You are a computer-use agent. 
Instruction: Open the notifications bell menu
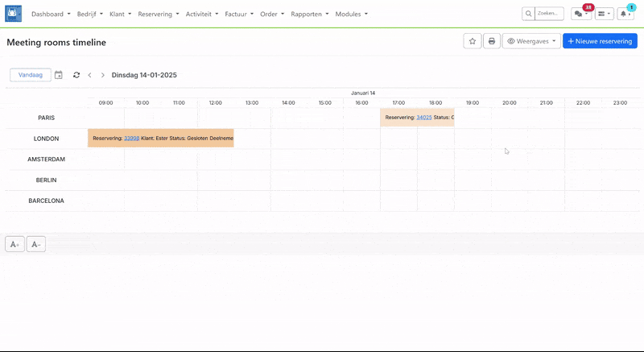coord(625,14)
